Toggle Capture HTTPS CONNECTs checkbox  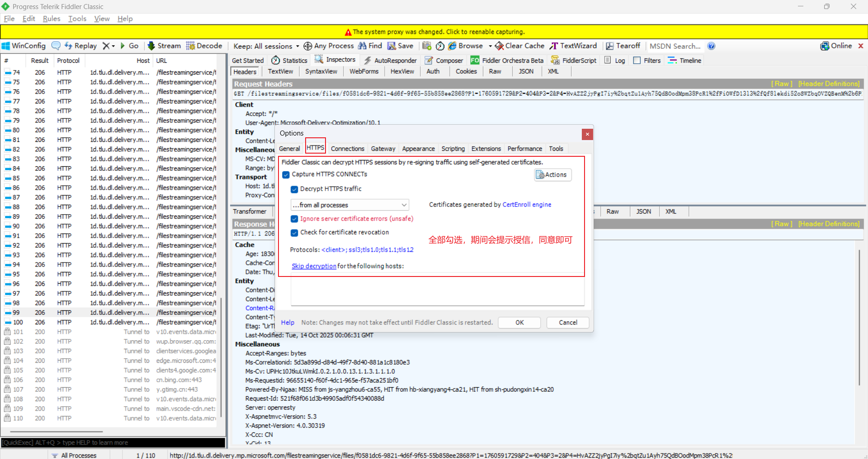286,174
